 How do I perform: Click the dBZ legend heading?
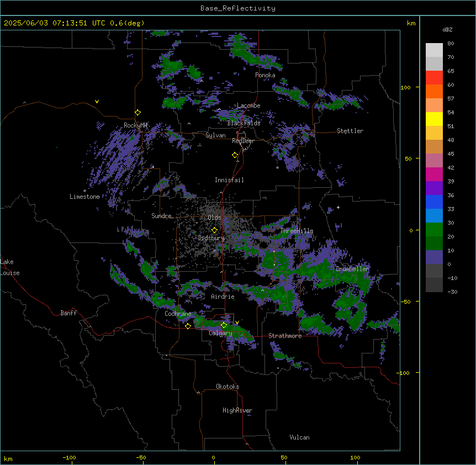click(447, 29)
